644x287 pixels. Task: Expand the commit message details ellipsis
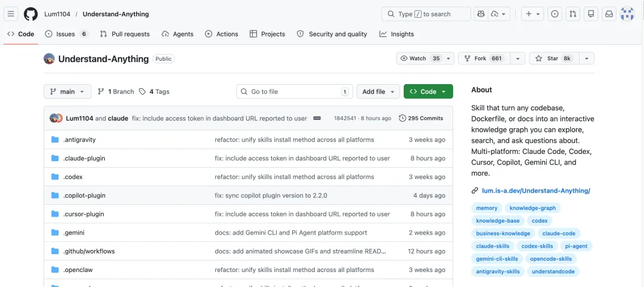point(317,118)
